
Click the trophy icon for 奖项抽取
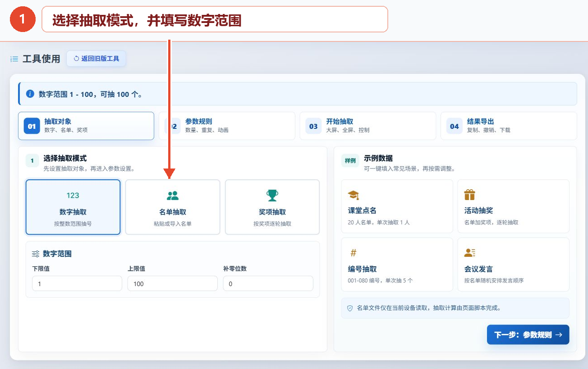[x=272, y=196]
